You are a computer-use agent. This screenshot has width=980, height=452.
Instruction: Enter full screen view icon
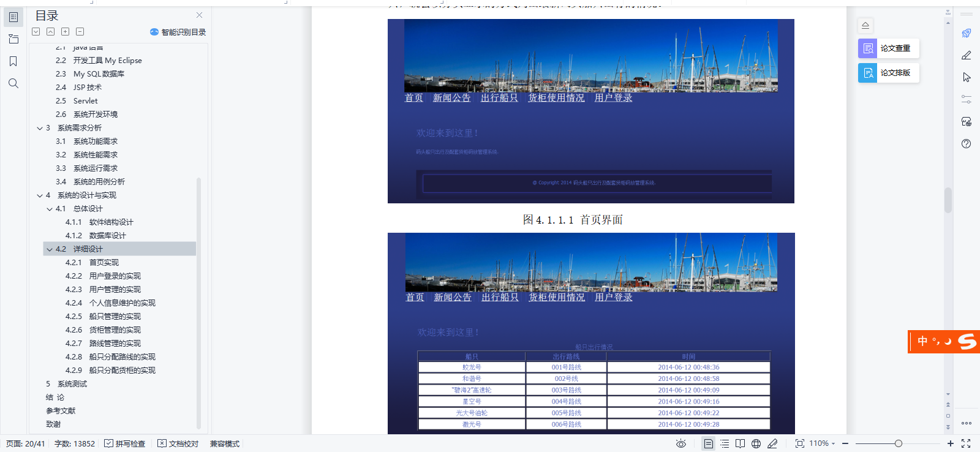point(966,443)
